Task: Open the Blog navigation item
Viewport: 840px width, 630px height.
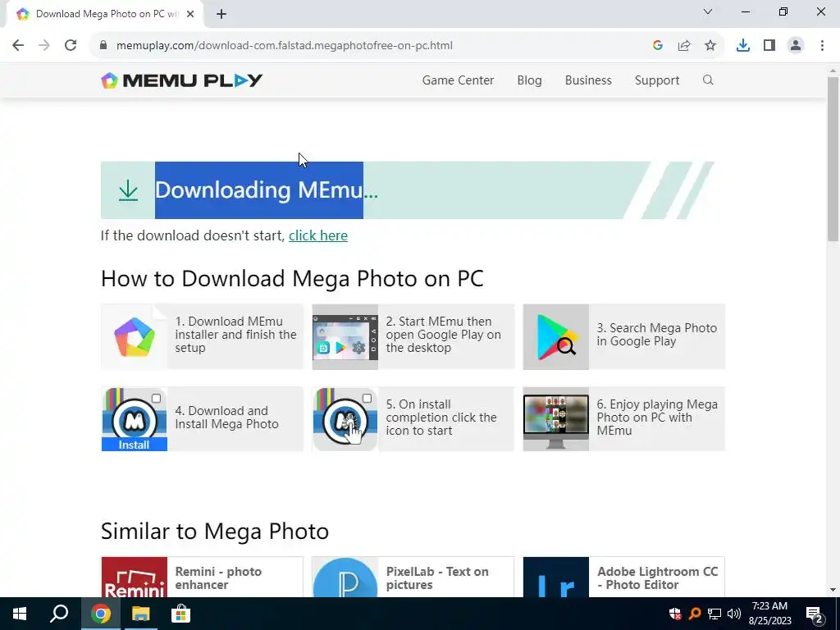Action: click(529, 80)
